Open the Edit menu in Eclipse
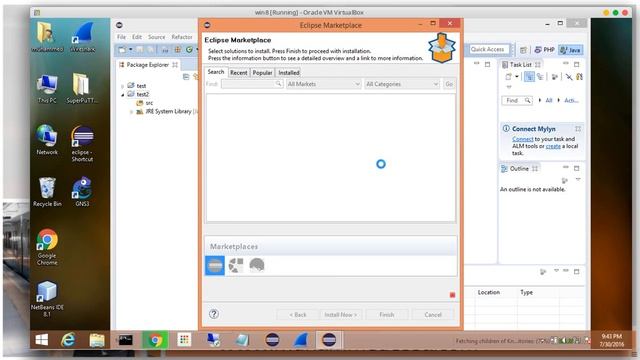Screen dimensions: 640x360 [137, 37]
